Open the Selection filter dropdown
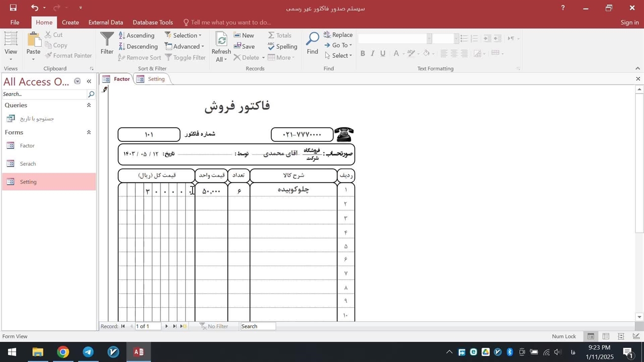 click(183, 35)
